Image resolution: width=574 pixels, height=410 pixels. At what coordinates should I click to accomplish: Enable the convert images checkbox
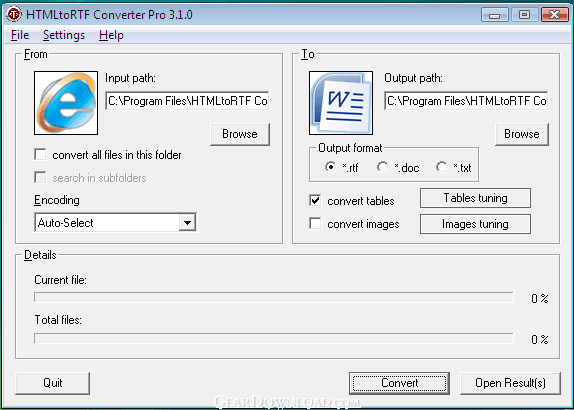coord(315,223)
